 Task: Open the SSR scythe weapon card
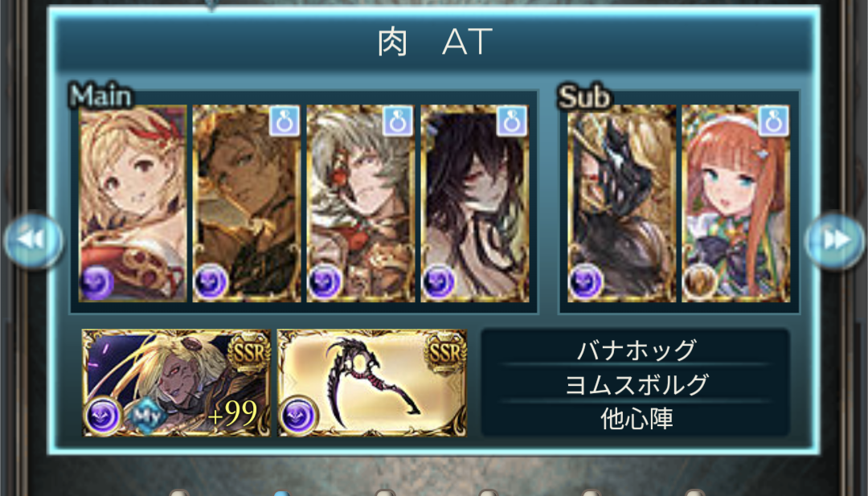point(372,383)
